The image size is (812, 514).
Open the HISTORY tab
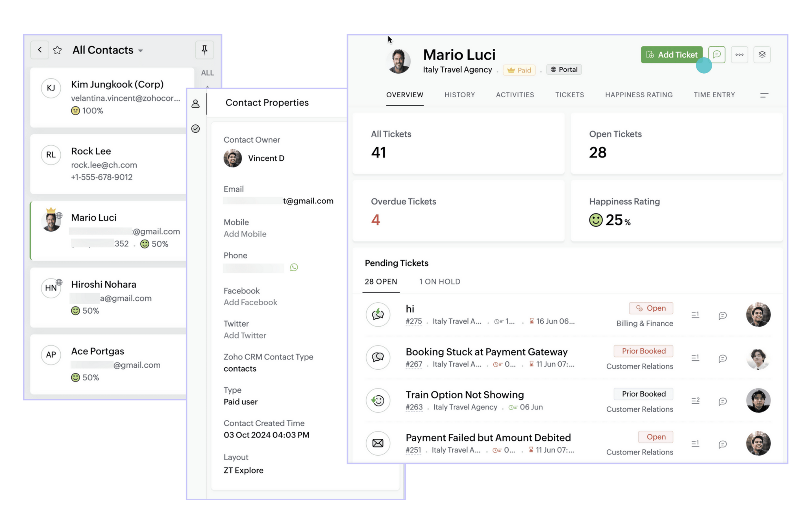pos(459,95)
